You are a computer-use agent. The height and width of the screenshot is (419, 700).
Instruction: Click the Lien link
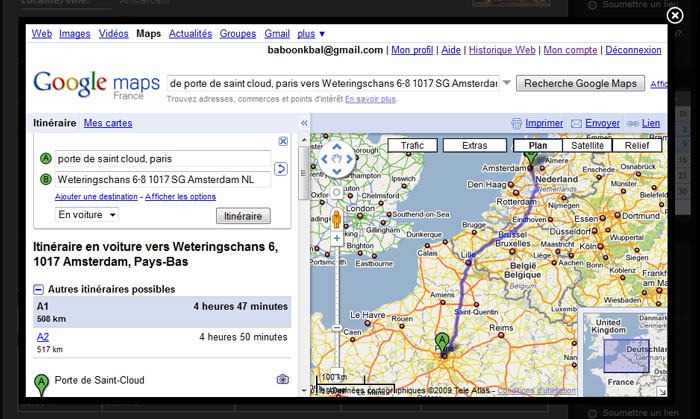pos(651,123)
